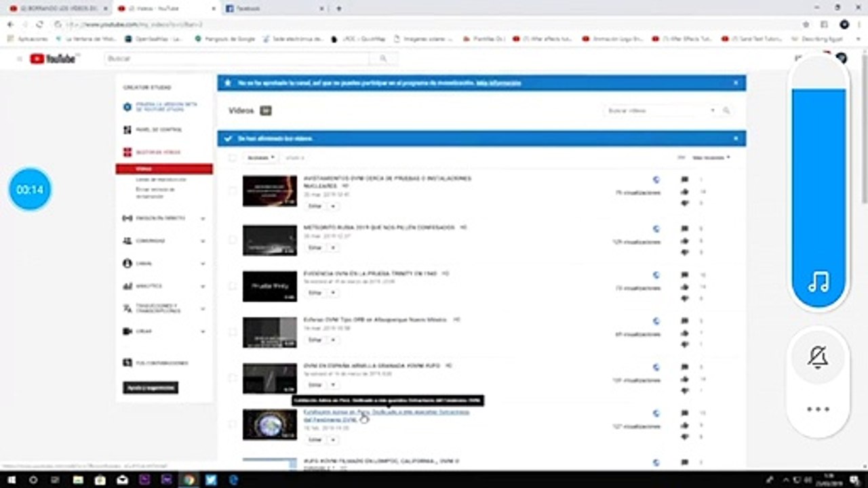Open the three-dots overlay options
Screen dimensions: 868x488
(x=818, y=409)
